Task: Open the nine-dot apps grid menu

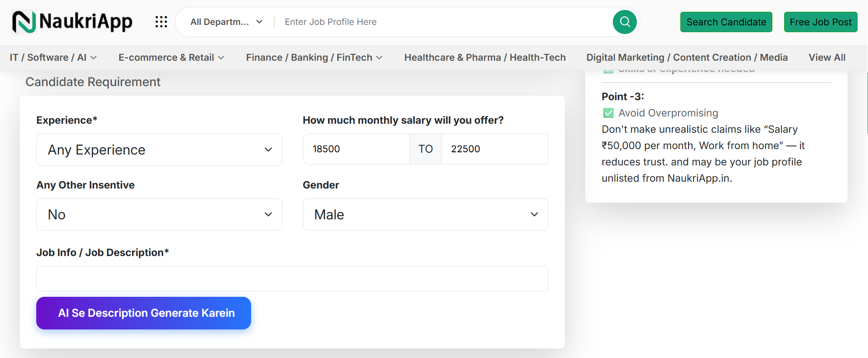Action: 161,22
